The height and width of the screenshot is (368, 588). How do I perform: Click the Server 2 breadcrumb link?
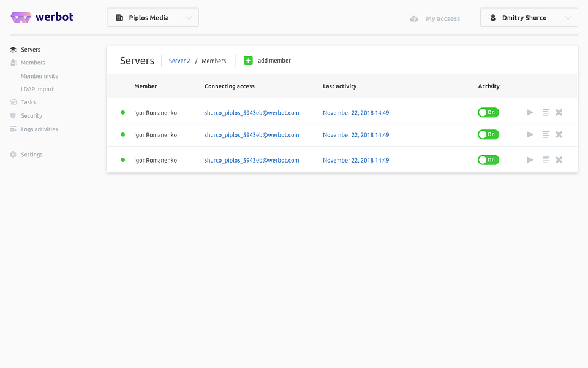(x=179, y=61)
